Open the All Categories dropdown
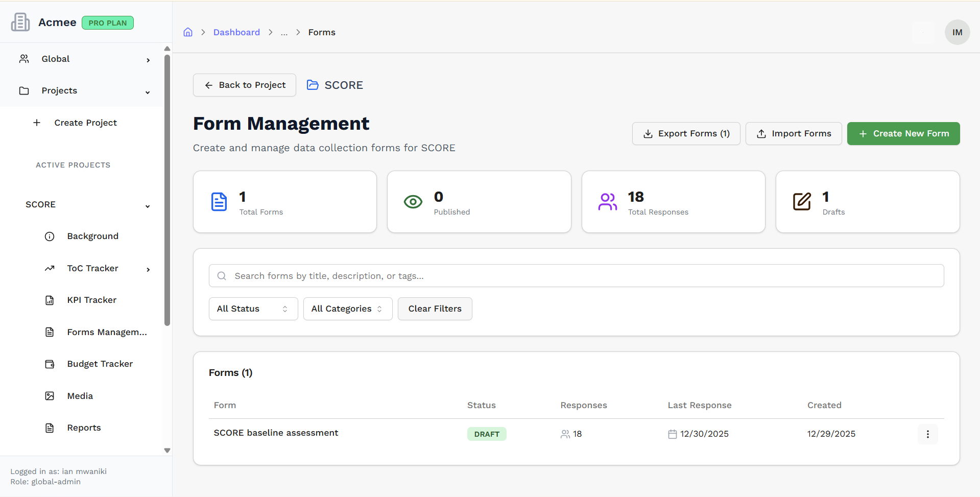 [348, 309]
